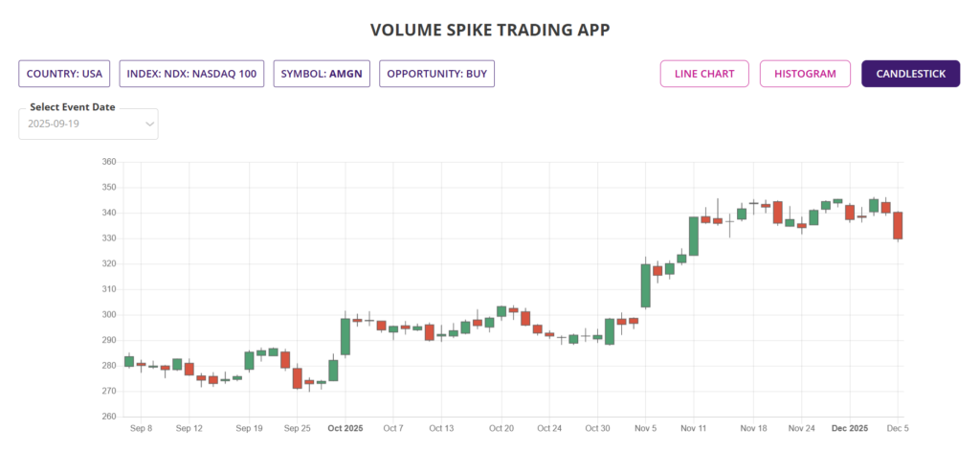Click the last red candle at Dec 5
Screen dimensions: 980x452
coord(897,226)
